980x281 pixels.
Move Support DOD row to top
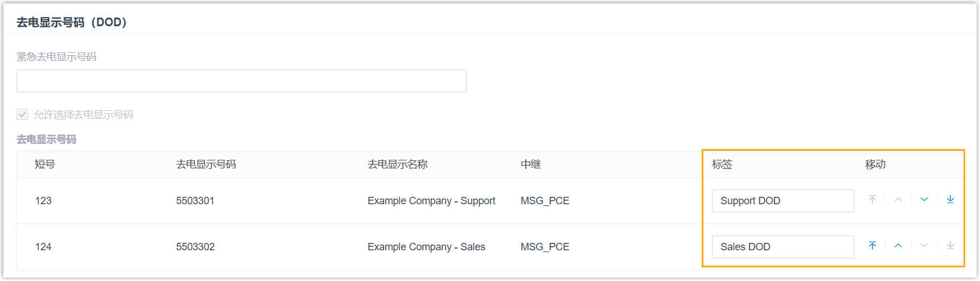coord(872,200)
